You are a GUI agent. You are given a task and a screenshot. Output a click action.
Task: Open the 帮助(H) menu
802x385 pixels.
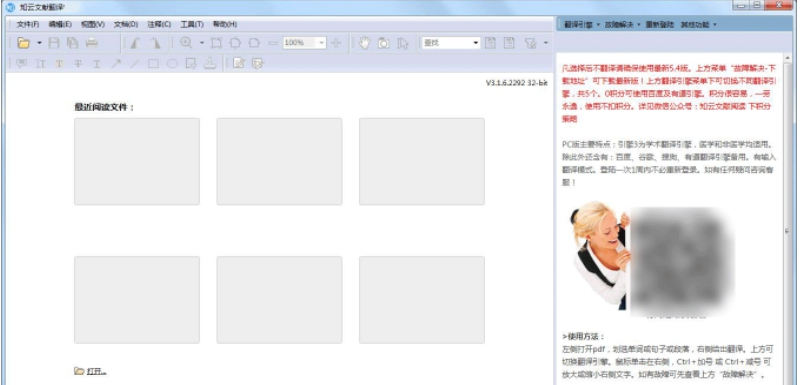225,24
